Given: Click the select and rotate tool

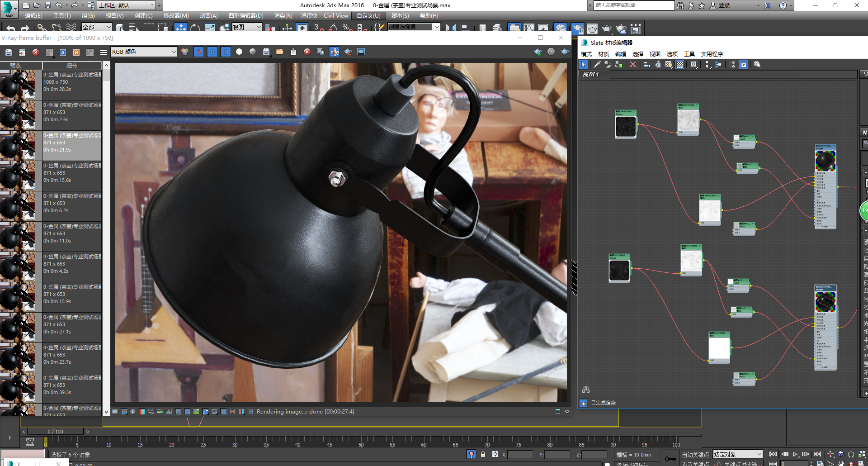Looking at the screenshot, I should click(195, 28).
